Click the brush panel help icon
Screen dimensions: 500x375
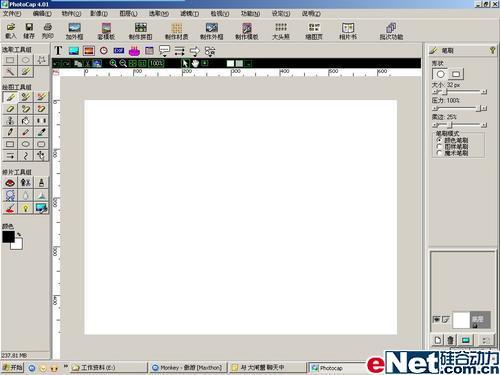(x=492, y=50)
